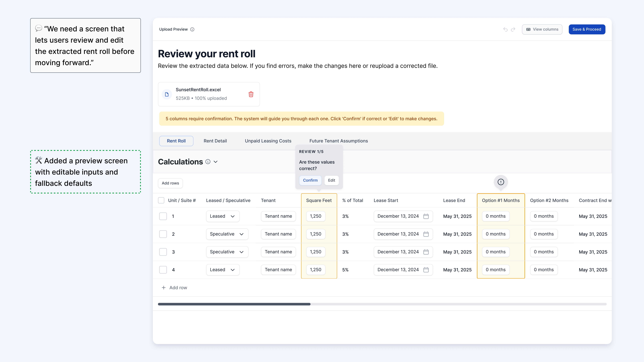This screenshot has height=362, width=644.
Task: Collapse the Calculations section chevron
Action: 216,162
